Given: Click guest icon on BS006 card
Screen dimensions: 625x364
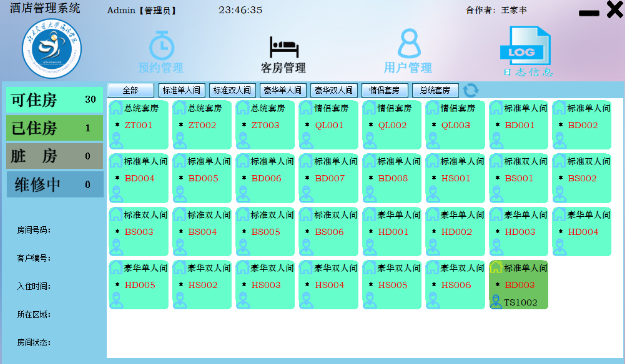Looking at the screenshot, I should [x=306, y=247].
